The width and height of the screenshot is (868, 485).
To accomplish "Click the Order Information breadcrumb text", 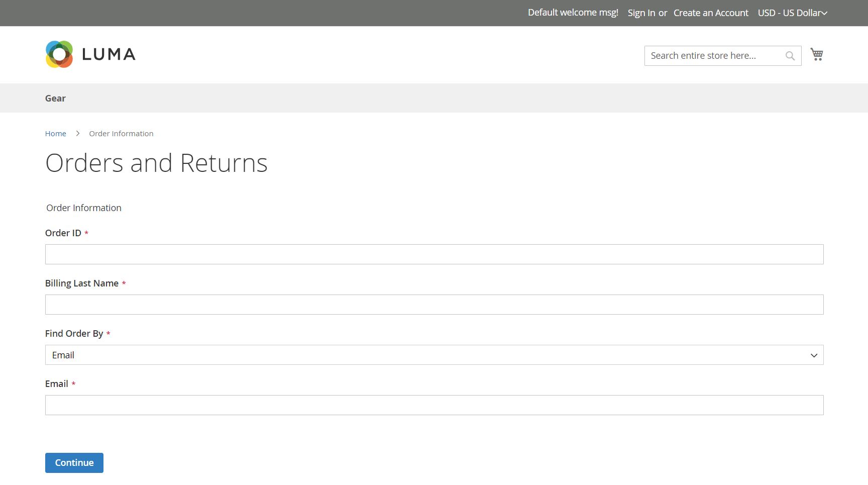I will [x=121, y=134].
